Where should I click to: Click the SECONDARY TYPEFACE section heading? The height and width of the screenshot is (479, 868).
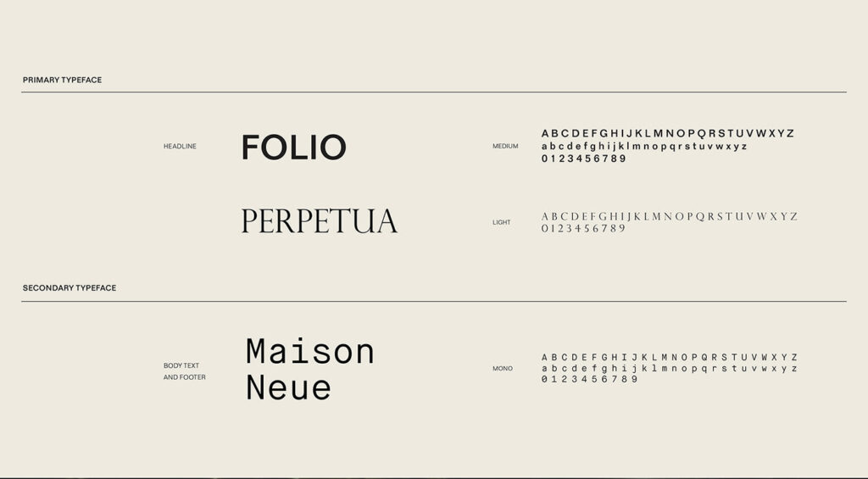(70, 288)
